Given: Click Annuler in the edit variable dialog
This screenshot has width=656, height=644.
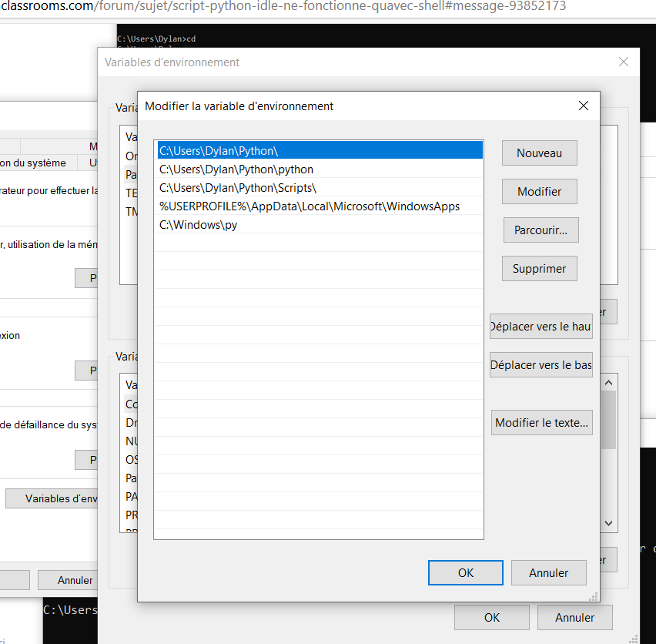Looking at the screenshot, I should pyautogui.click(x=548, y=572).
